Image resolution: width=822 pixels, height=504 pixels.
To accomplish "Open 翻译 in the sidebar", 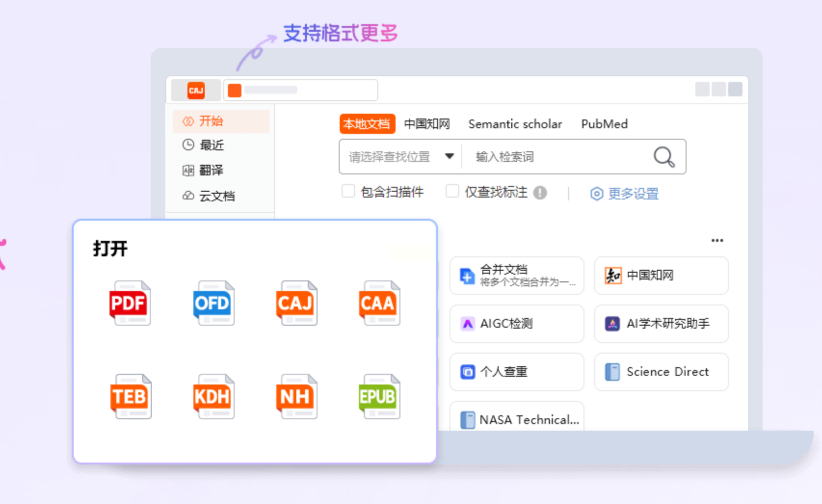I will tap(221, 170).
